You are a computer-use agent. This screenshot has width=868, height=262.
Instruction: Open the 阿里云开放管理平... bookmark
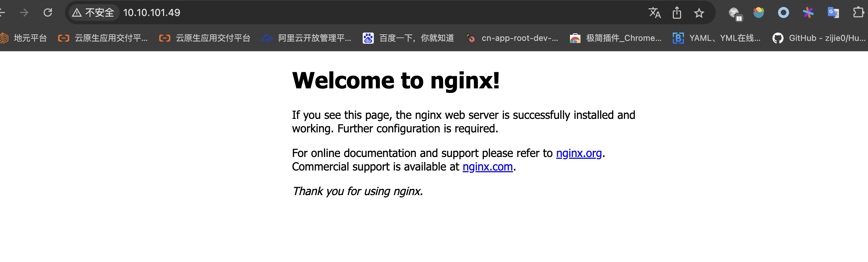click(x=306, y=38)
